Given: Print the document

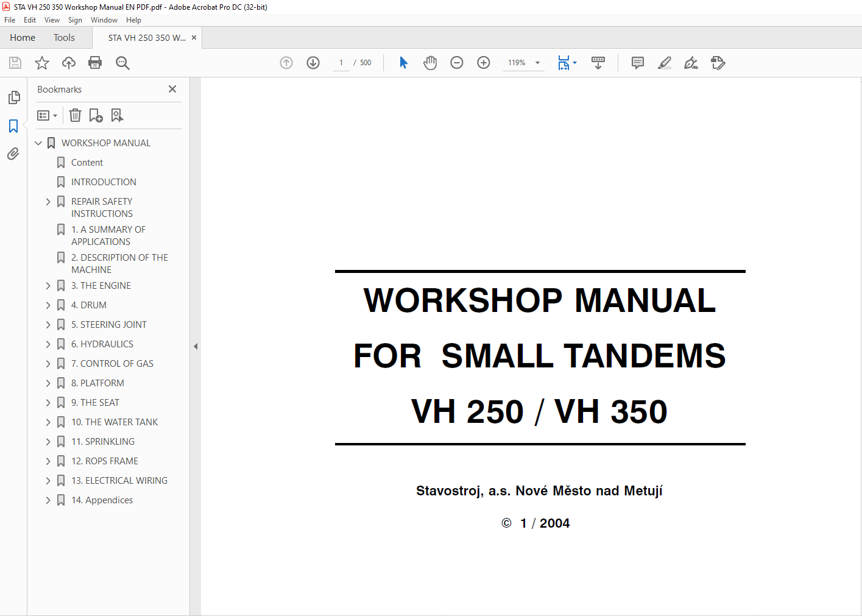Looking at the screenshot, I should point(95,63).
